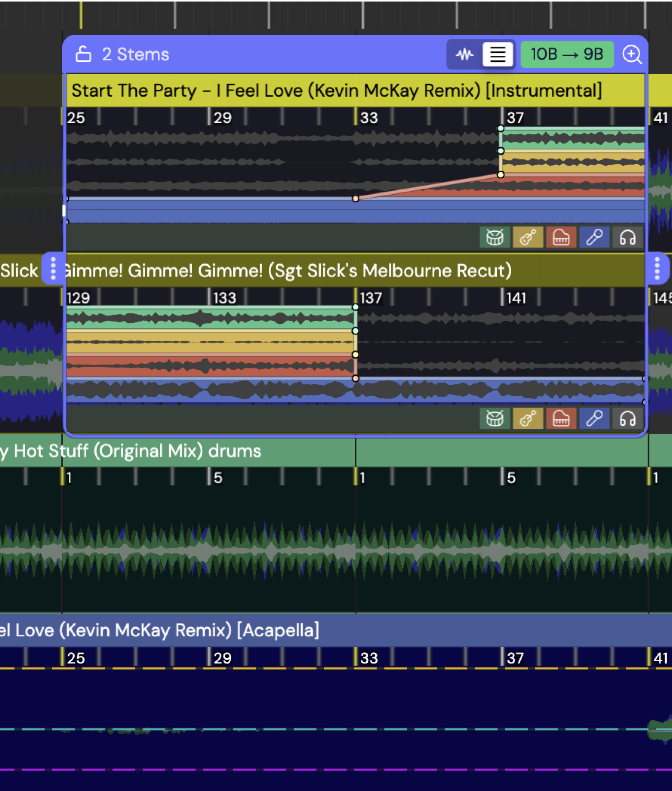Screen dimensions: 672x791
Task: Open the left drag handle menu on Gimme! Gimme!
Action: click(x=53, y=270)
